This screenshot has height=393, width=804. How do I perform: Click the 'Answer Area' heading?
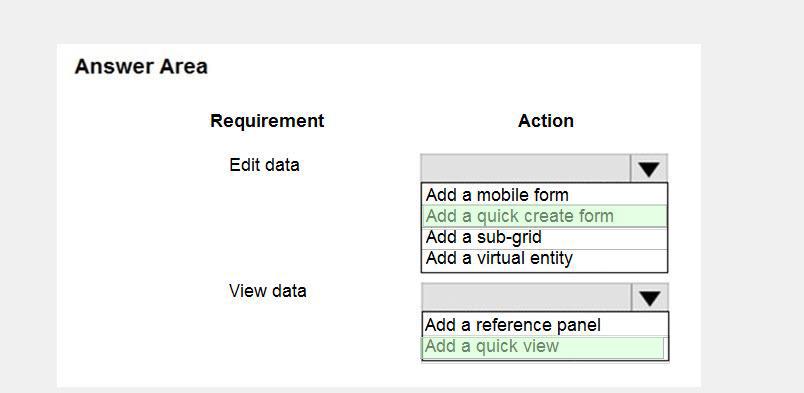coord(141,67)
